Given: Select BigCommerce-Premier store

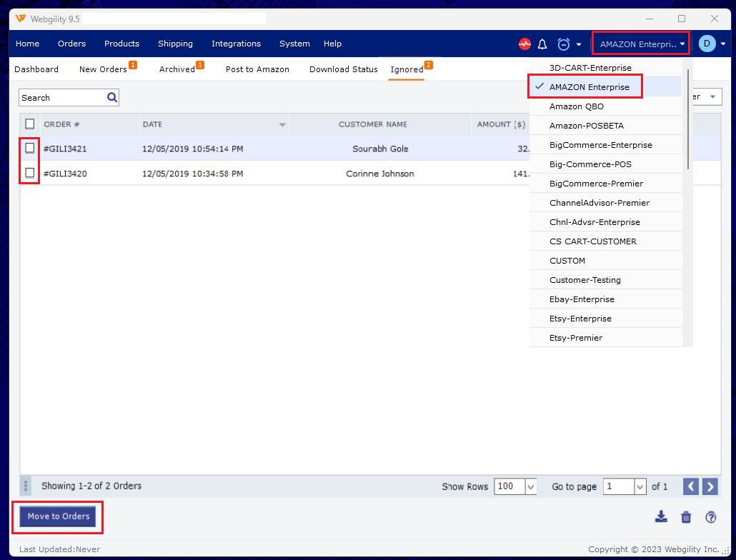Looking at the screenshot, I should [605, 184].
